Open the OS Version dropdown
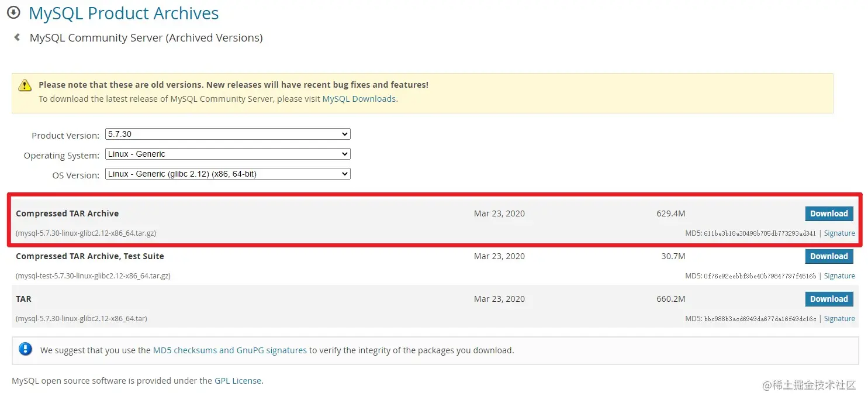 click(x=227, y=174)
